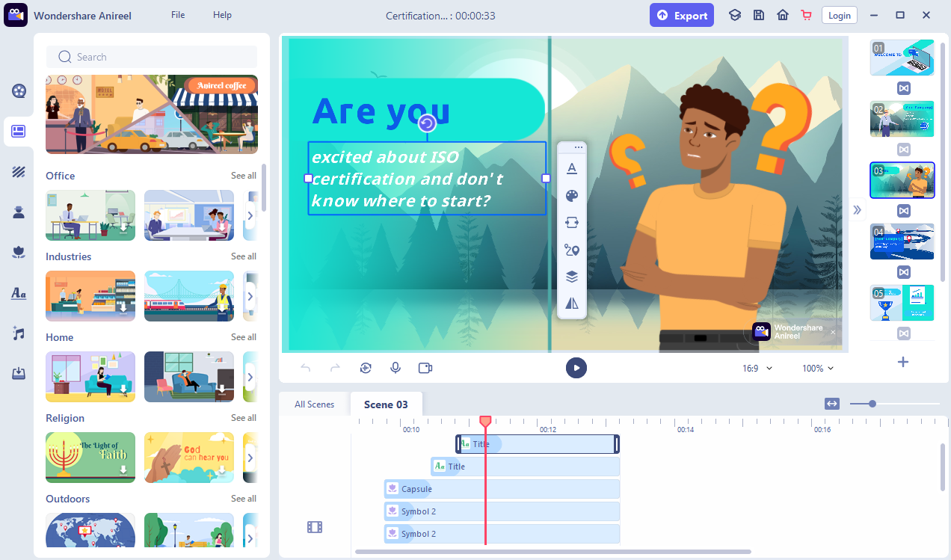Open the import sidebar icon
This screenshot has width=951, height=560.
[x=19, y=374]
